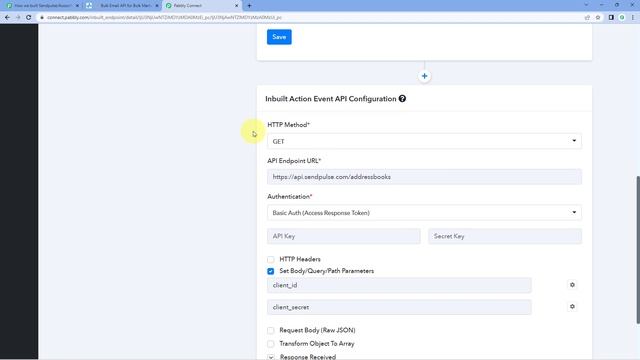The width and height of the screenshot is (640, 360).
Task: Share this page from the address bar
Action: coord(587,18)
